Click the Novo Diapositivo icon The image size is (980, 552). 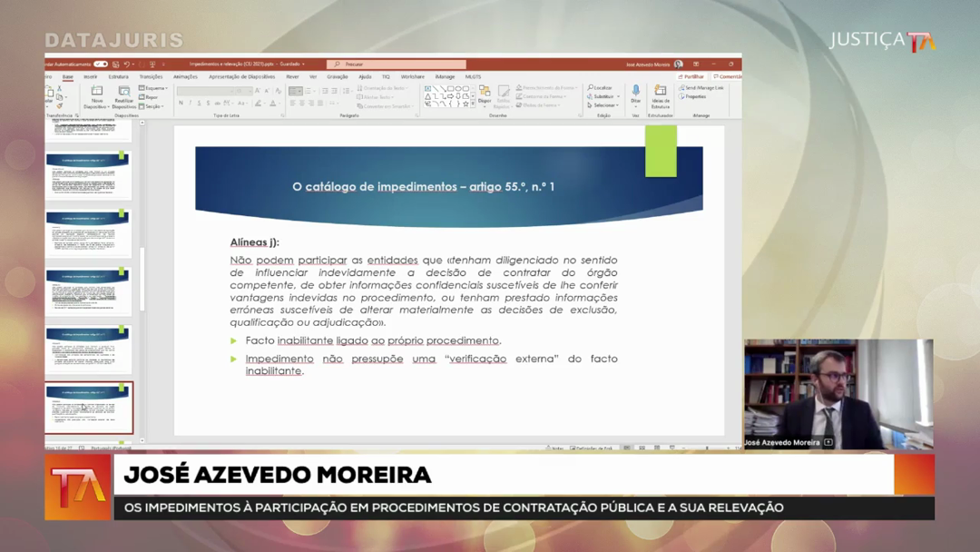[97, 94]
